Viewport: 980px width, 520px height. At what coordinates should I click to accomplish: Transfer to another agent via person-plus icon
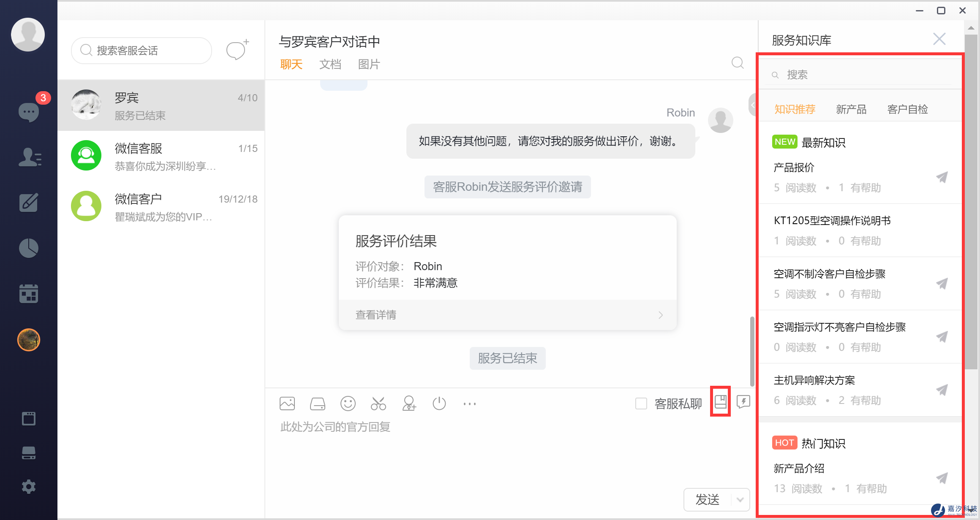409,403
